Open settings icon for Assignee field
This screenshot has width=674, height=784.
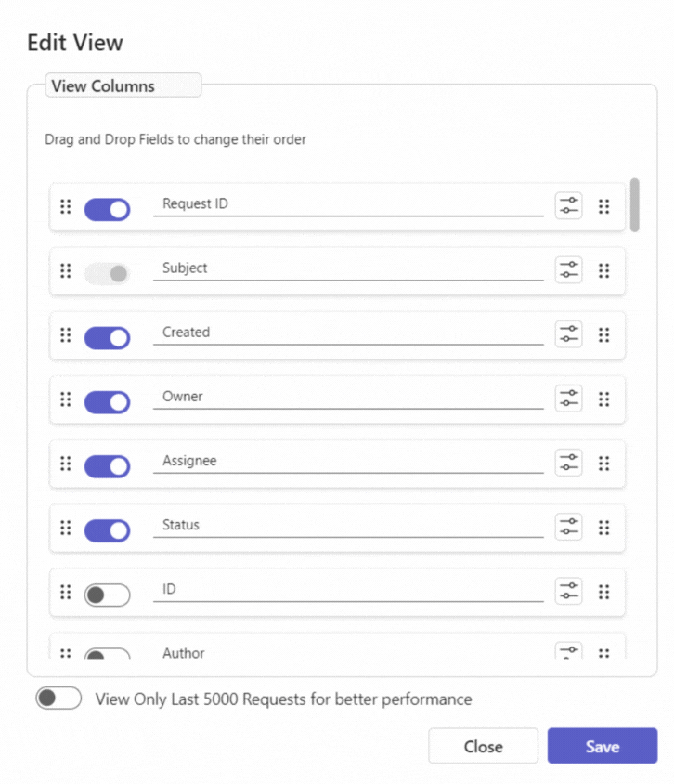[x=568, y=463]
